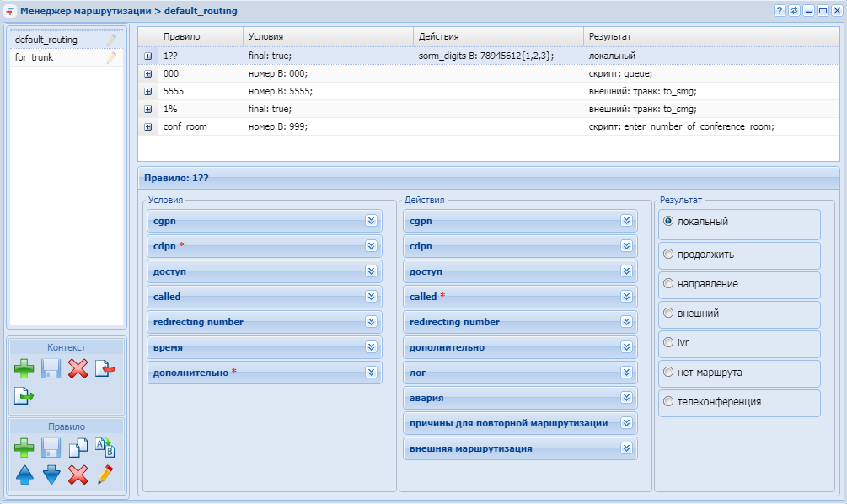Select 'нет маршрута' as result
The height and width of the screenshot is (504, 847).
[x=669, y=372]
